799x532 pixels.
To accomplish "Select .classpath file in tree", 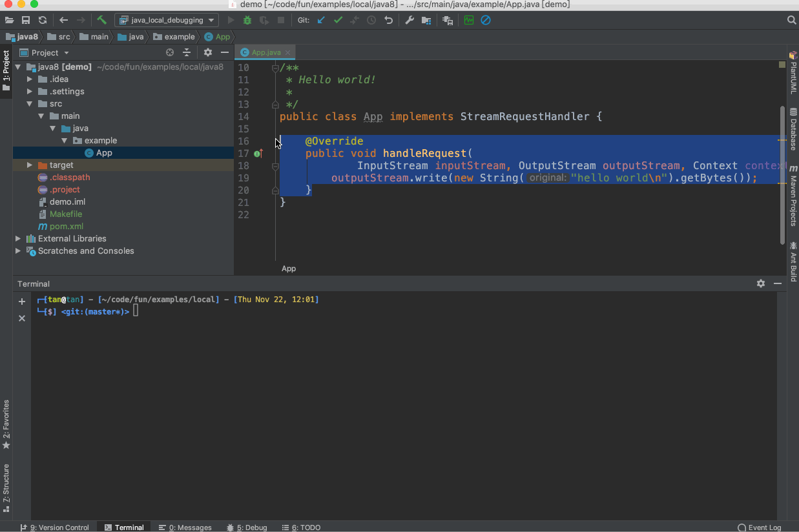I will [64, 178].
